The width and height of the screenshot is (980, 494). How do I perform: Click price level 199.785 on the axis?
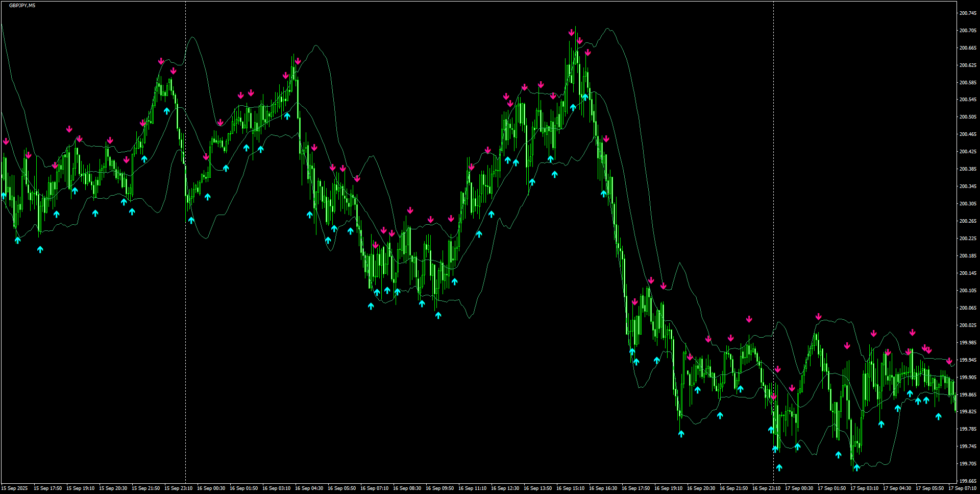[968, 429]
